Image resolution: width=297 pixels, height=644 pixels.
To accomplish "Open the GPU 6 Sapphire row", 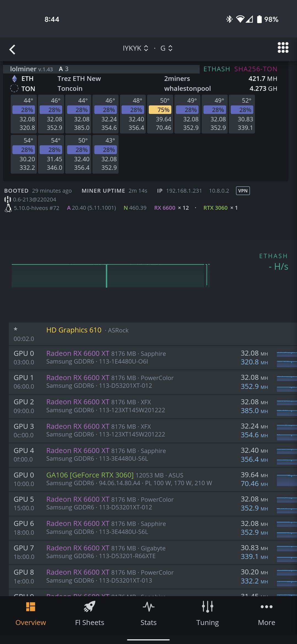I will (153, 528).
